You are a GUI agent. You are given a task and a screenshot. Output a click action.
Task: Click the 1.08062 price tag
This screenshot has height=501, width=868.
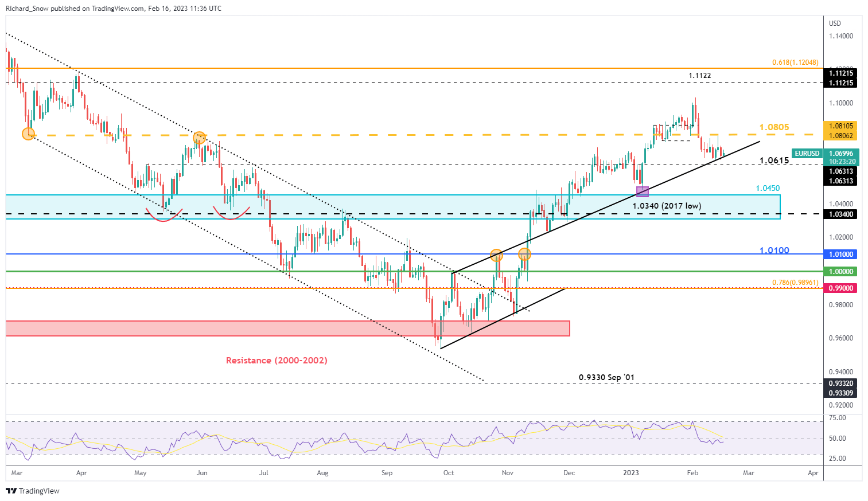[x=840, y=136]
